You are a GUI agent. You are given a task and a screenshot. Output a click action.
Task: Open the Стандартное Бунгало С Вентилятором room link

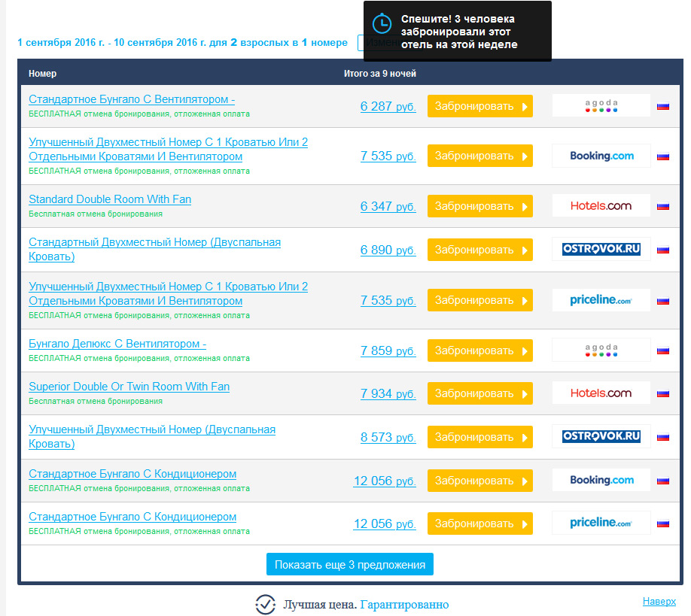point(132,99)
